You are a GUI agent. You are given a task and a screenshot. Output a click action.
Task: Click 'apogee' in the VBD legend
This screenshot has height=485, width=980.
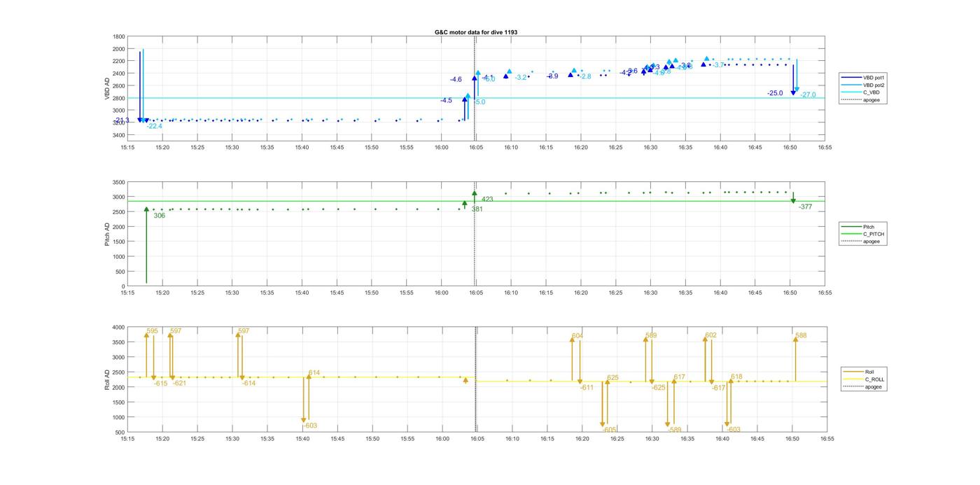coord(871,100)
